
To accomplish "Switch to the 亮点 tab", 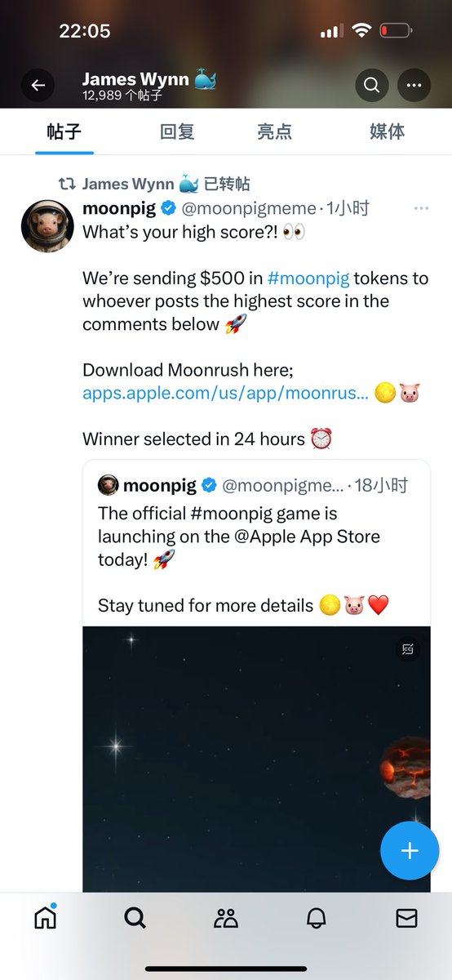I will 274,131.
